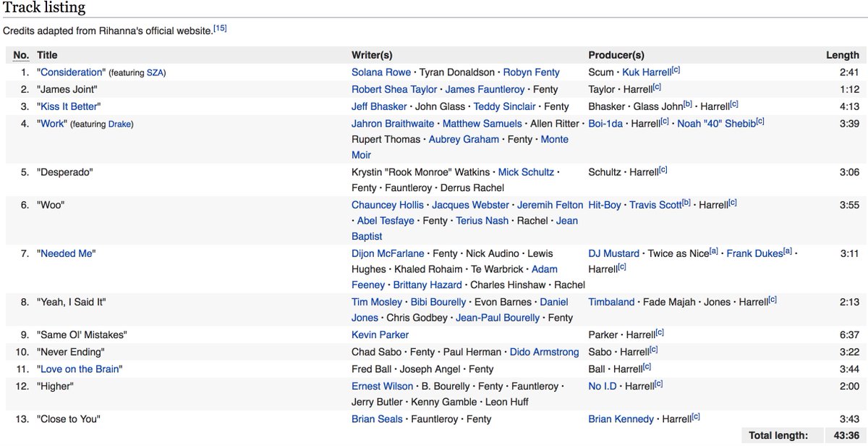Follow Noah "40" Shebib producer link
This screenshot has height=446, width=868.
pos(717,123)
